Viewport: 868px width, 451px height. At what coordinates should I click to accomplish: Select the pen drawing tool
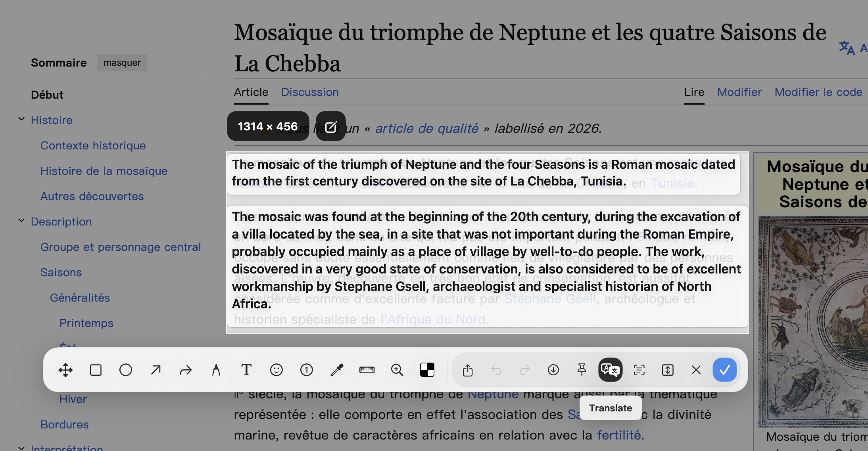coord(216,370)
